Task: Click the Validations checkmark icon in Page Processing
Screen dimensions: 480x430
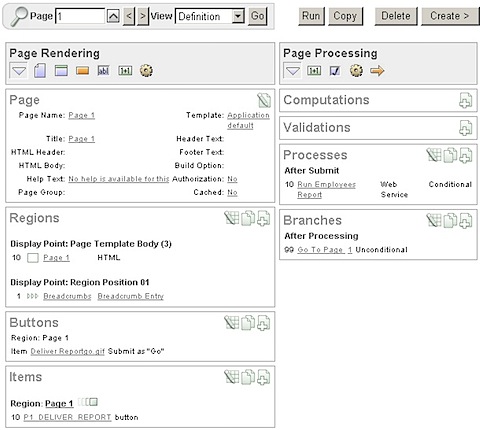Action: (335, 71)
